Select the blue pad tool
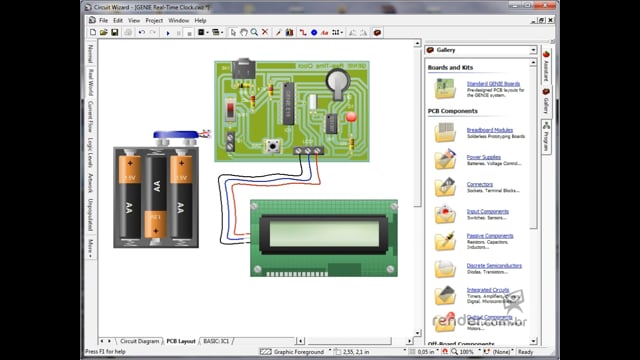 point(314,32)
